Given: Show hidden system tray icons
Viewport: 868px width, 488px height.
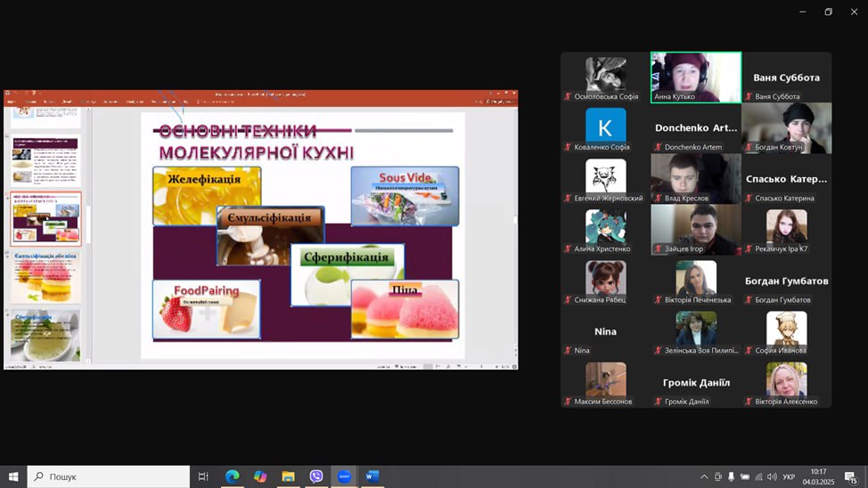Looking at the screenshot, I should 703,476.
